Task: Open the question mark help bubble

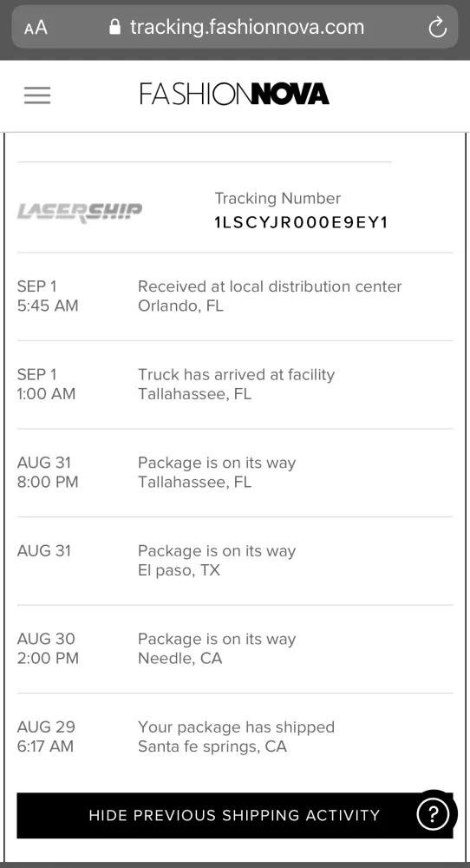Action: click(433, 814)
